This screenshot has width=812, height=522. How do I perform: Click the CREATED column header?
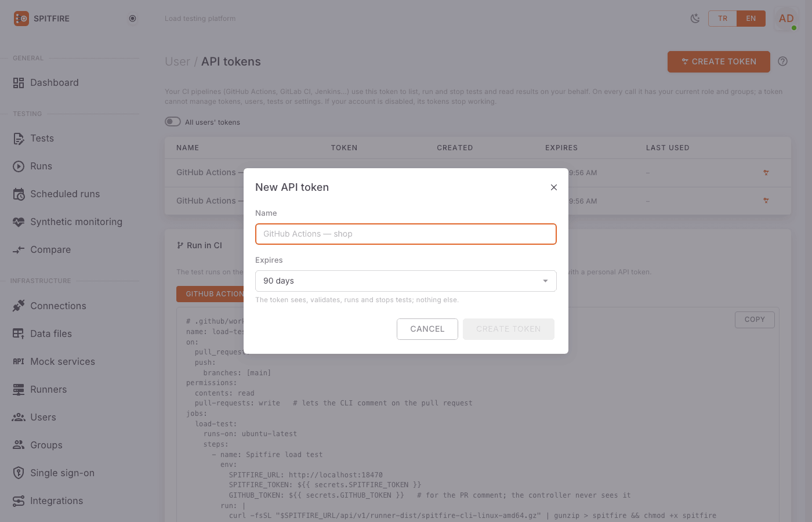(455, 148)
